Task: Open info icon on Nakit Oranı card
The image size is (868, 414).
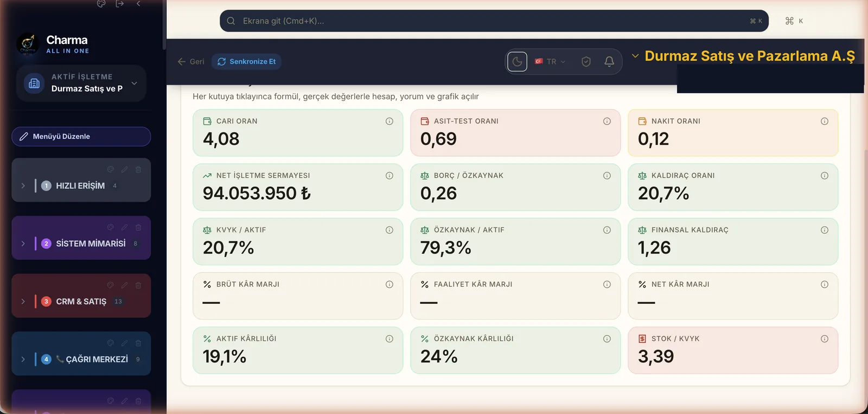Action: pyautogui.click(x=825, y=122)
